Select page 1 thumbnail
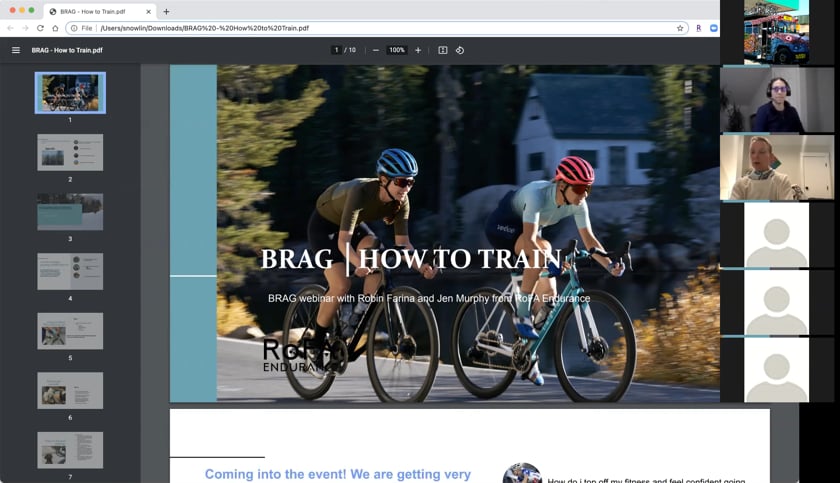Image resolution: width=840 pixels, height=483 pixels. (70, 93)
